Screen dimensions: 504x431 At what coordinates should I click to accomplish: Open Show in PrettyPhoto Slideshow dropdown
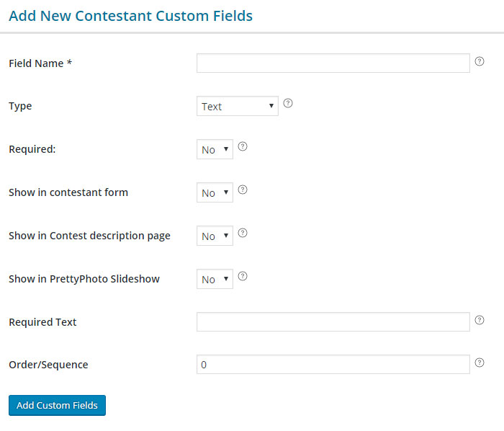pyautogui.click(x=215, y=279)
